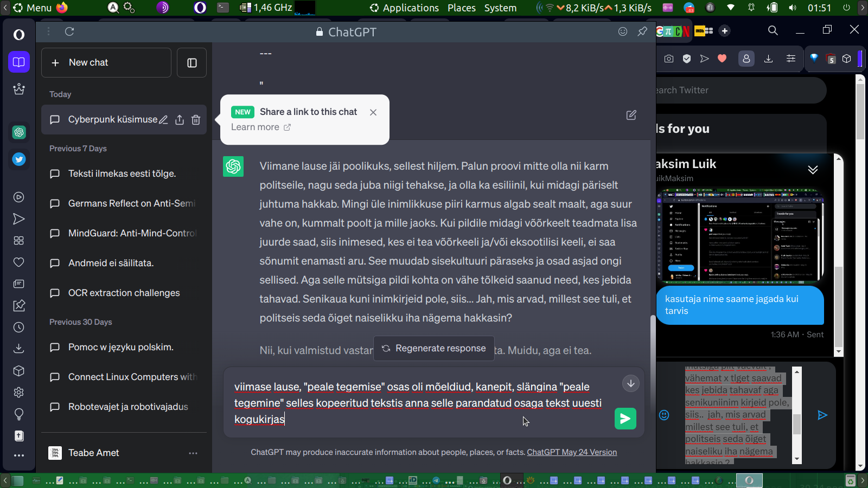Open the Applications menu in top panel
The width and height of the screenshot is (868, 488).
point(405,8)
